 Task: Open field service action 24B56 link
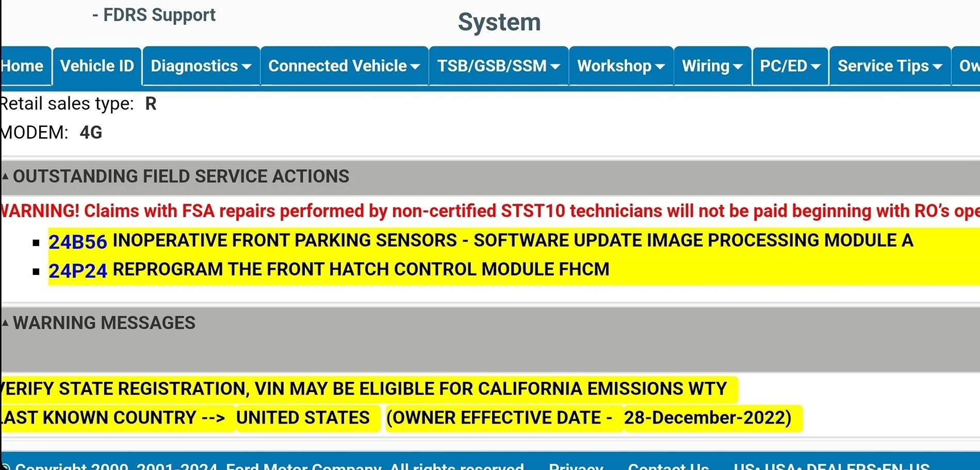77,241
